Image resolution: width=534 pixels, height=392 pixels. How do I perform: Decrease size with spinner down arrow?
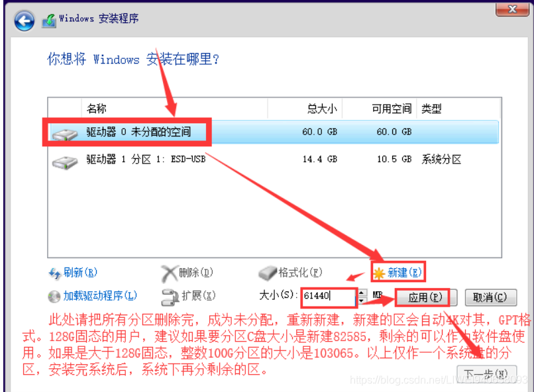362,301
